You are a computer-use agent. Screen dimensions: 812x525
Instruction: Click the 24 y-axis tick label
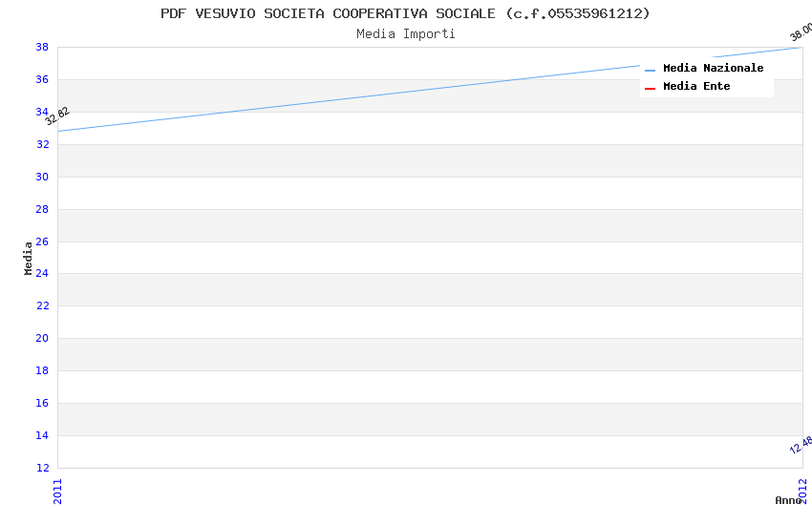coord(42,274)
